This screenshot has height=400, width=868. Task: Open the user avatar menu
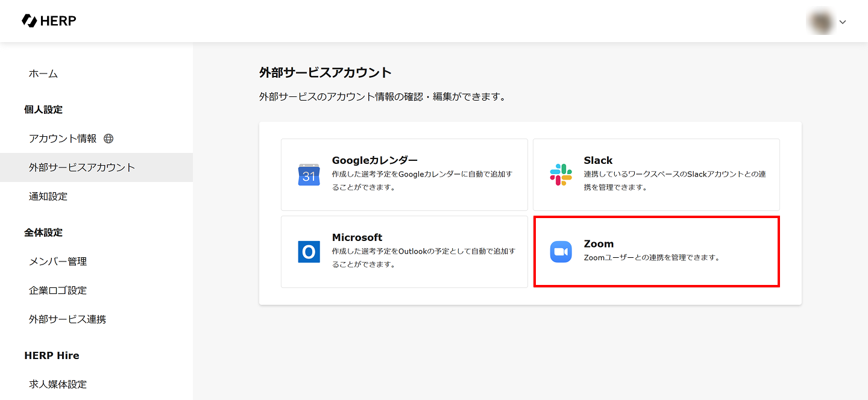[820, 22]
